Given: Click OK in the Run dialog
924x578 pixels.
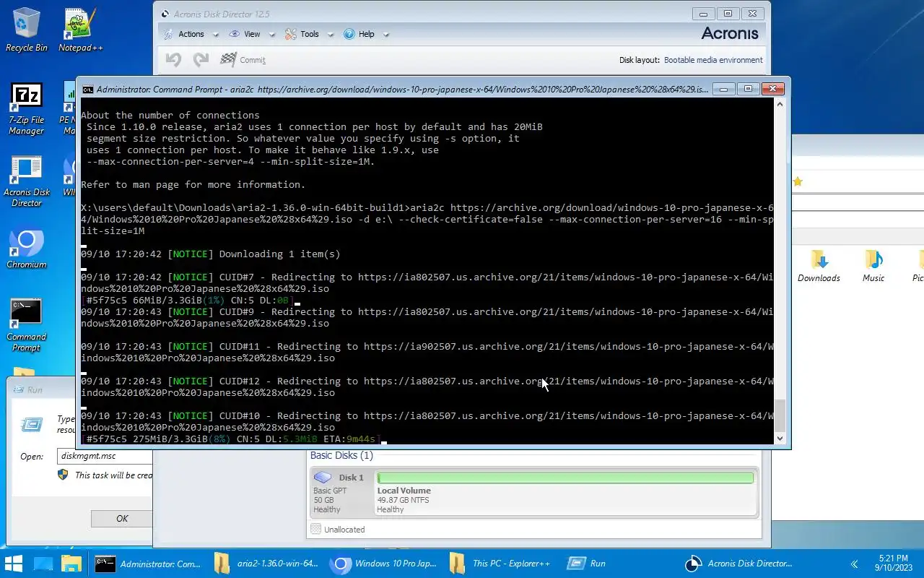Looking at the screenshot, I should (x=122, y=519).
